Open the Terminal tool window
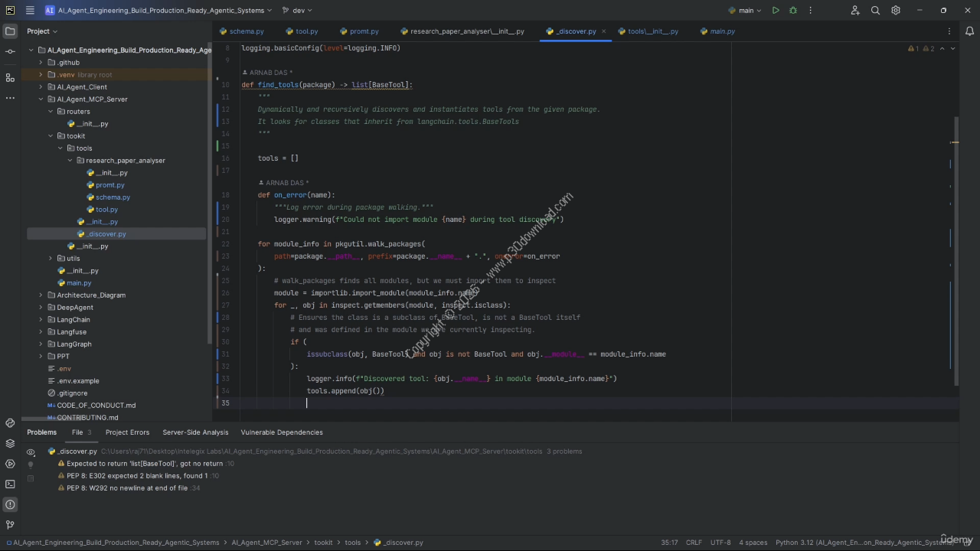This screenshot has height=551, width=980. [x=10, y=484]
